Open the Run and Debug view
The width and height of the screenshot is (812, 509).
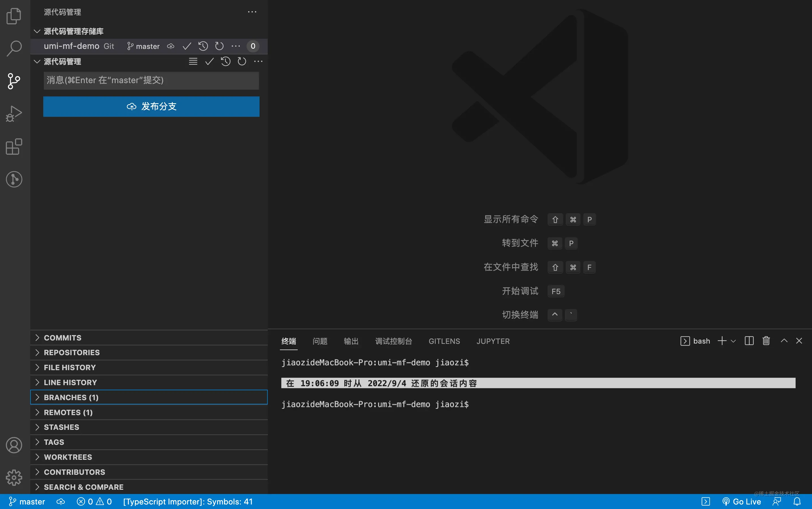tap(14, 114)
